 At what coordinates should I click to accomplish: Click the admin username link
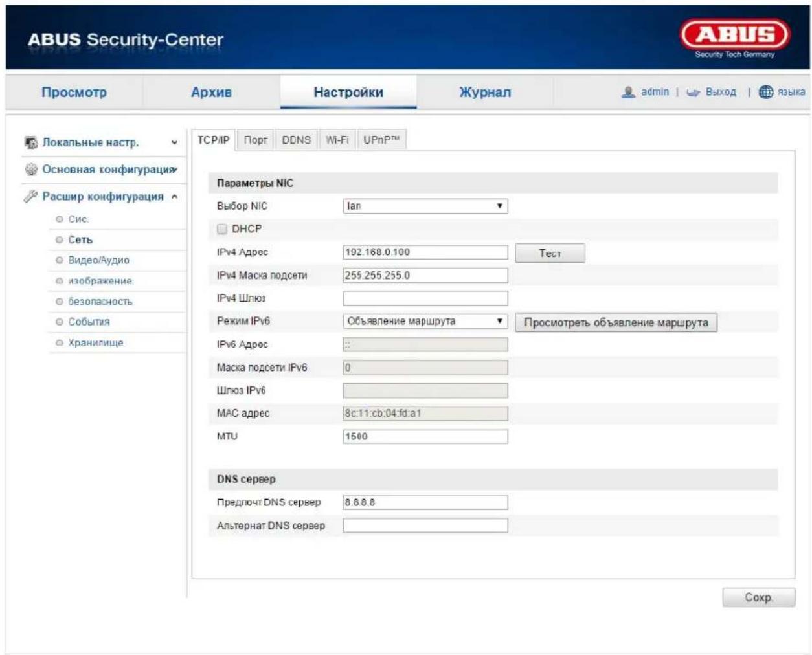coord(655,92)
